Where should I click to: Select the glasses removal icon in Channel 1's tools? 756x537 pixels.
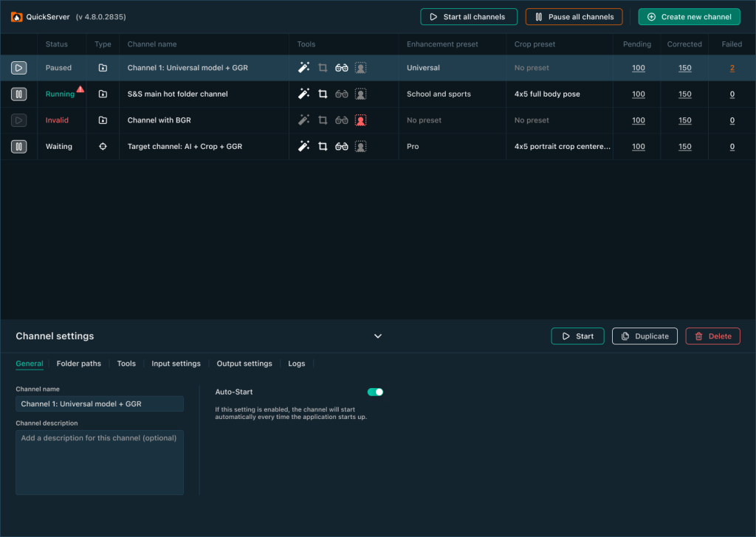(x=341, y=67)
